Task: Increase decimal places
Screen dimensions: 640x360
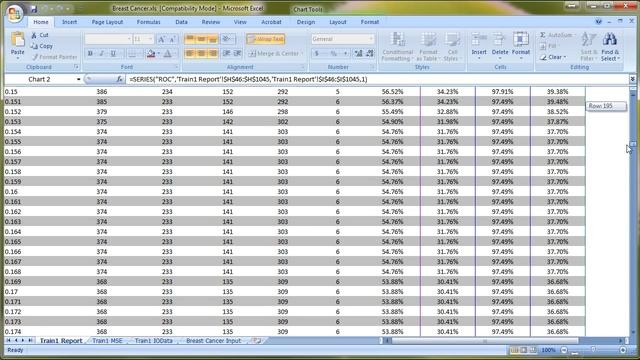Action: coord(358,53)
